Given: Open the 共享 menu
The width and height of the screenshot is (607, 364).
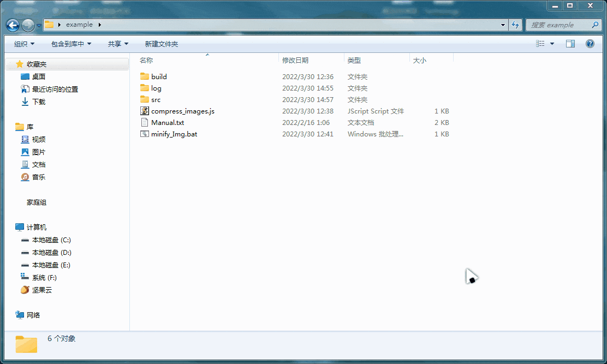Looking at the screenshot, I should 118,44.
